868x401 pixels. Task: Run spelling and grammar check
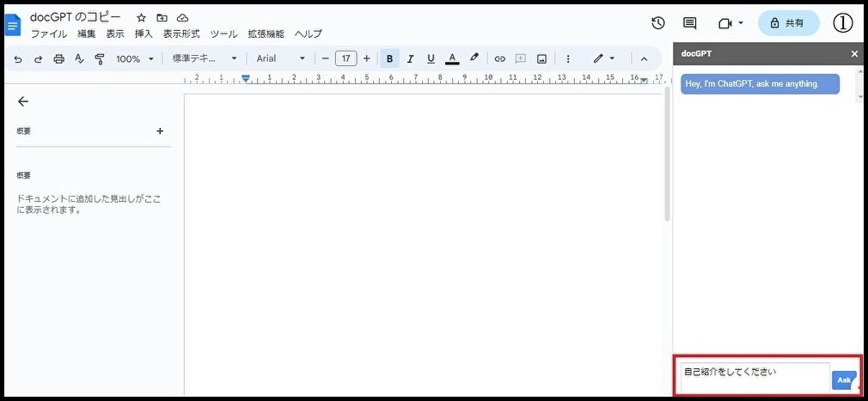(x=79, y=58)
